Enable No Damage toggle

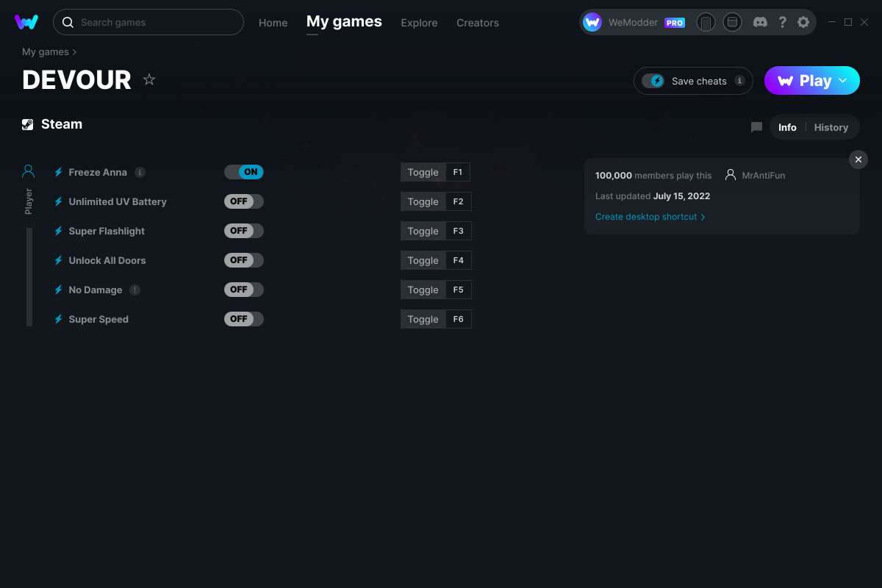pos(244,290)
